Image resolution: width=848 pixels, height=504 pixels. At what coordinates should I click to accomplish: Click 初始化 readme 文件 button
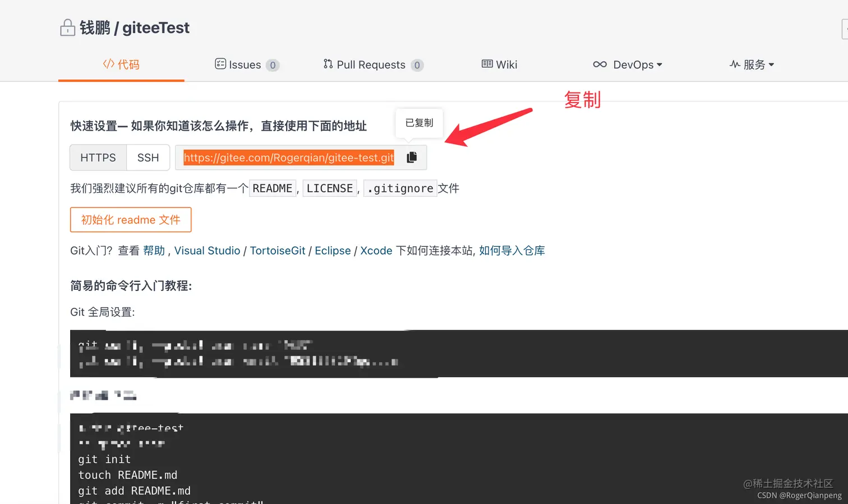[x=131, y=220]
